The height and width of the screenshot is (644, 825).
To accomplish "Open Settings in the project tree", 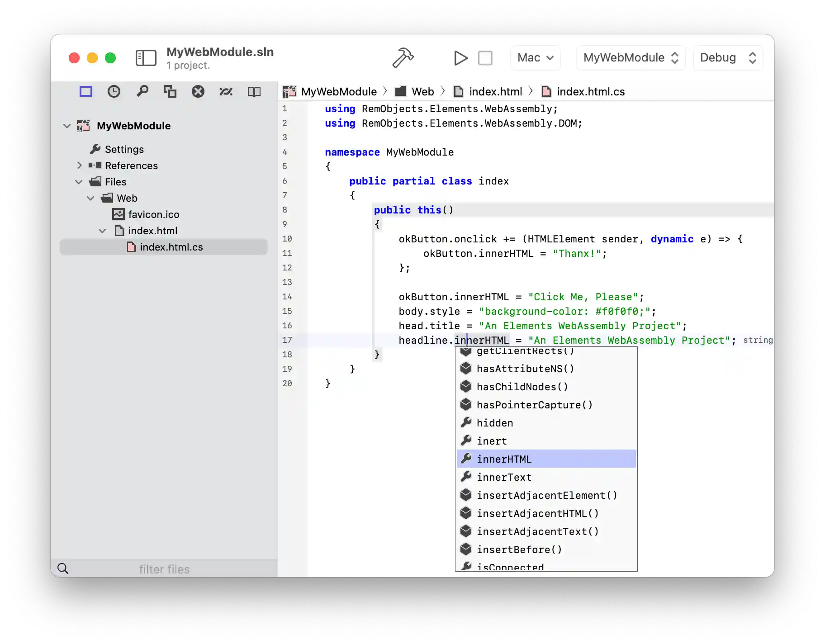I will (x=124, y=149).
